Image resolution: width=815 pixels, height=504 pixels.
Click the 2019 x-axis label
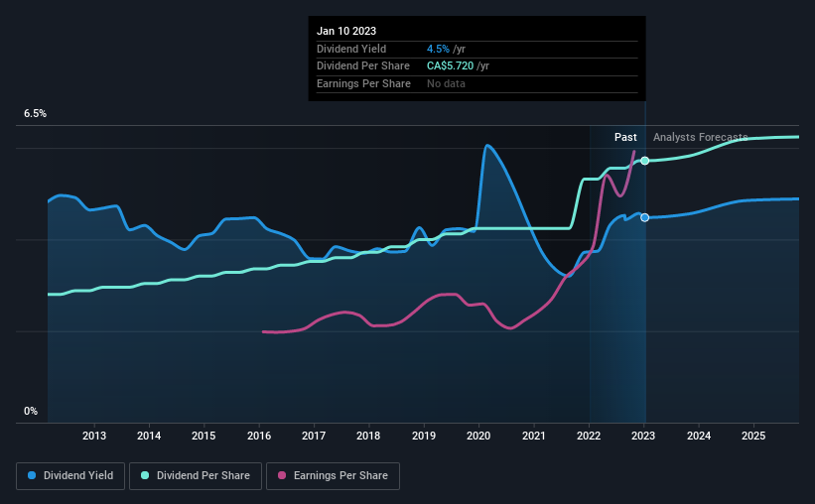click(424, 436)
